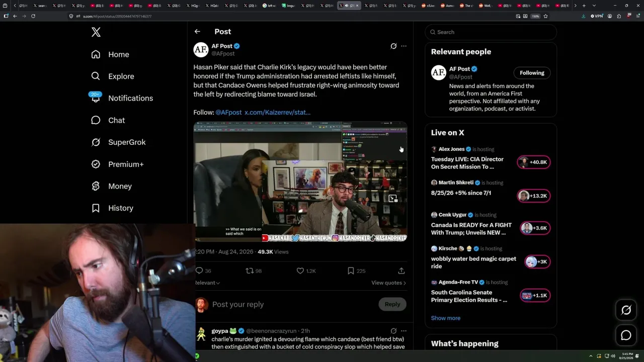The image size is (644, 362).
Task: Expand the list all tabs dropdown
Action: 593,6
